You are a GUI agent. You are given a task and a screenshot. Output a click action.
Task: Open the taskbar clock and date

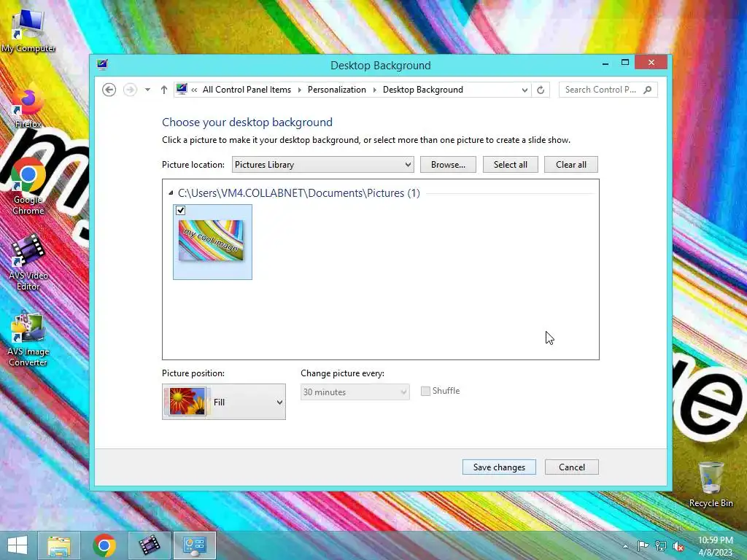point(715,546)
